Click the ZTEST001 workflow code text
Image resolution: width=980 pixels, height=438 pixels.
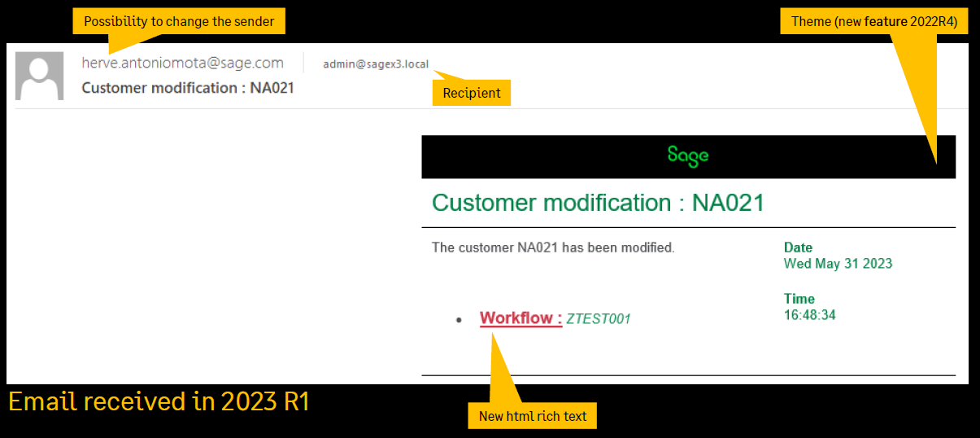coord(599,319)
